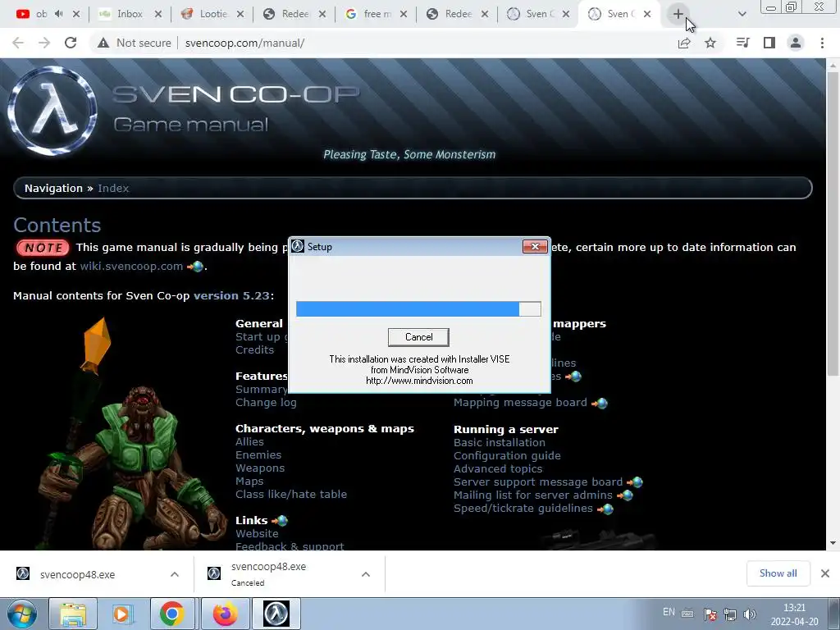840x630 pixels.
Task: Launch the media player taskbar icon
Action: [x=122, y=614]
